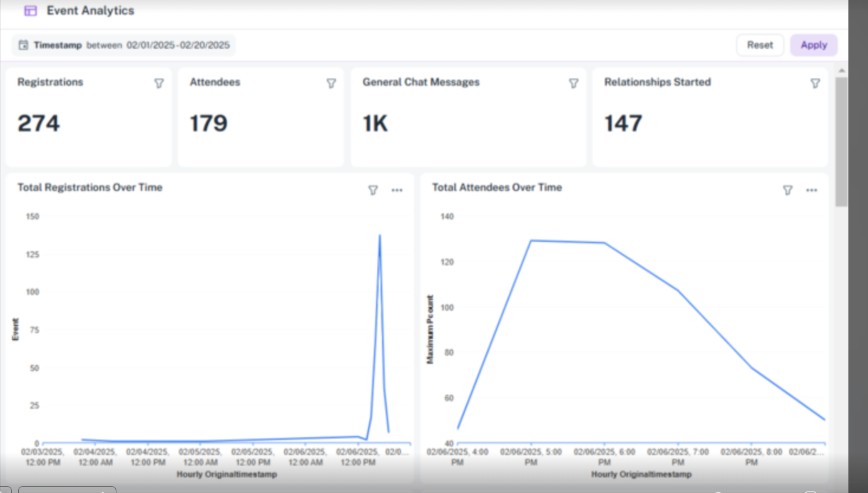Click the Registrations card filter icon
The width and height of the screenshot is (868, 493).
pos(159,83)
